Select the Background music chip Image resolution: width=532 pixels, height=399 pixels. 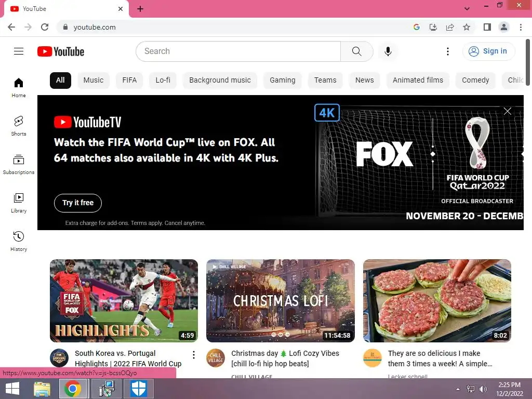tap(220, 81)
